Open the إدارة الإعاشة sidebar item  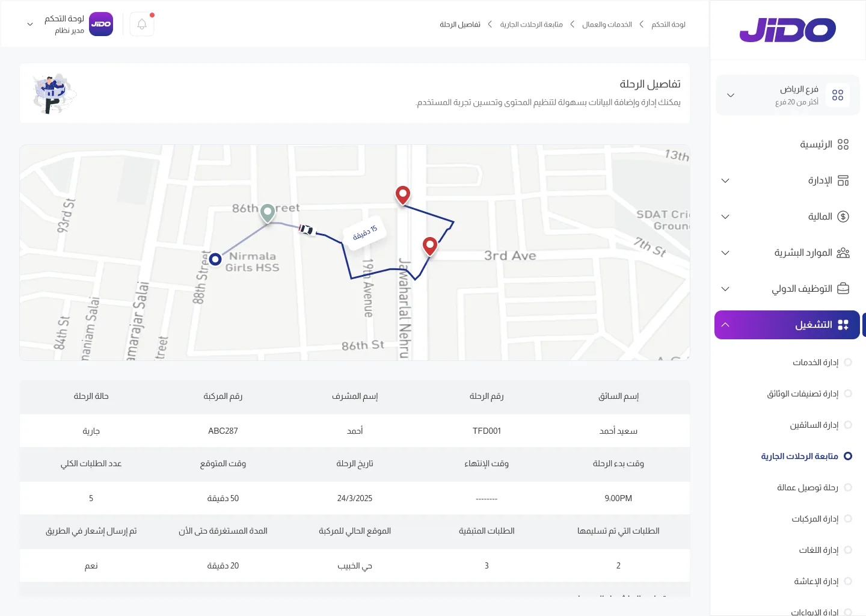(x=816, y=581)
